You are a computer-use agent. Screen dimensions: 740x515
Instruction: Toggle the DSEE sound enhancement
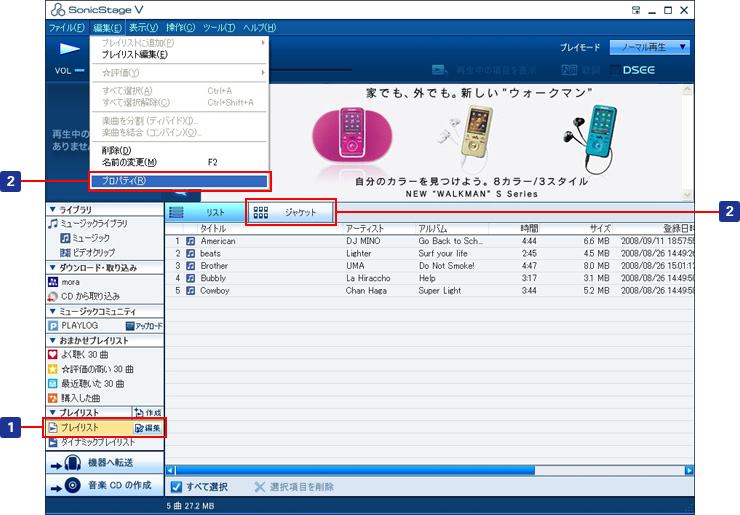point(609,70)
